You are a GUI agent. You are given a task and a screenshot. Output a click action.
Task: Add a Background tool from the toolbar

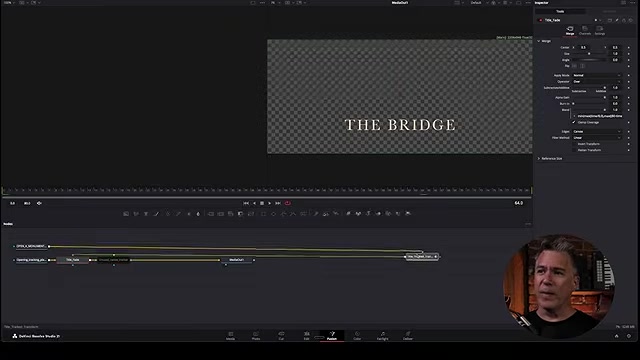point(126,213)
